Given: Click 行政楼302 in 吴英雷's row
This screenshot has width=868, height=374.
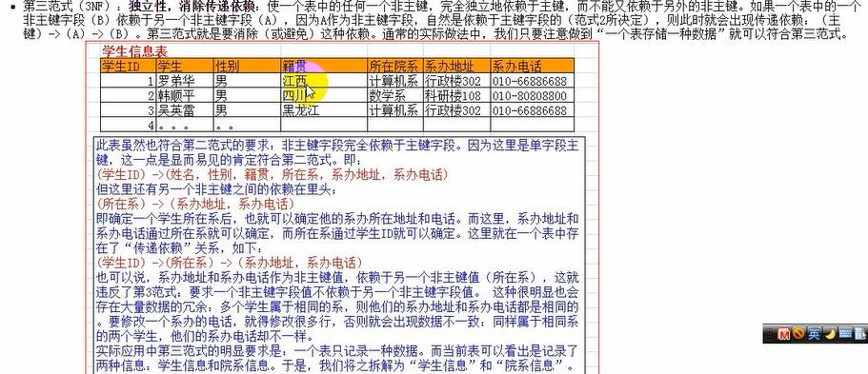Looking at the screenshot, I should point(456,110).
